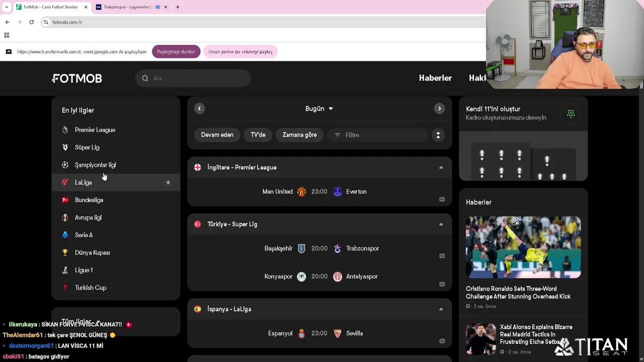Open the Xabi Alonso Real Madrid article
Image resolution: width=644 pixels, height=362 pixels.
pos(536,334)
